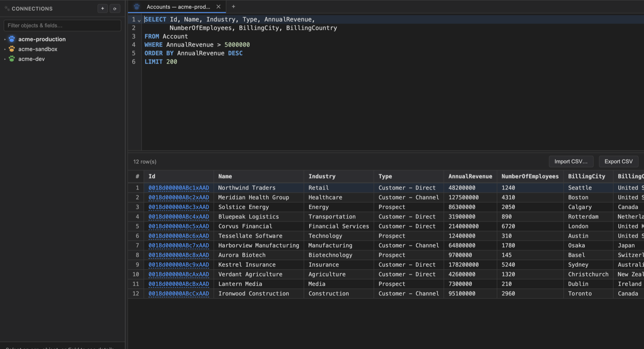This screenshot has height=349, width=644.
Task: Select the Ironwood Construction cell
Action: pos(259,294)
